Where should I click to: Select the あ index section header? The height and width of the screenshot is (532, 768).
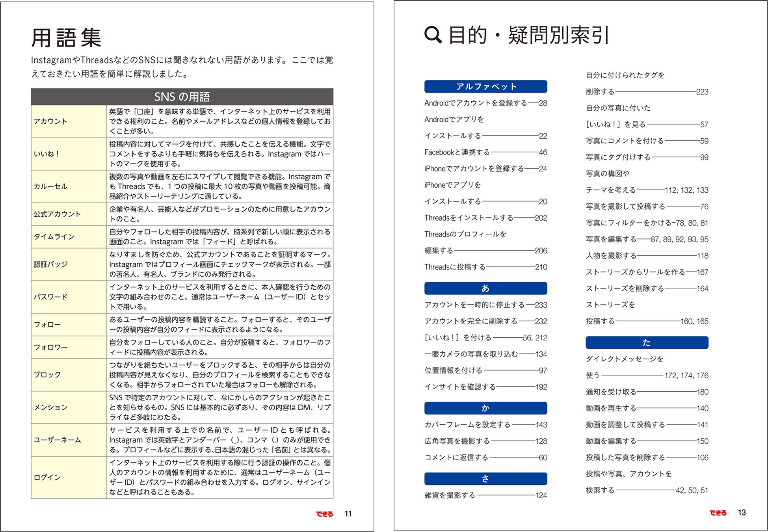pyautogui.click(x=485, y=288)
